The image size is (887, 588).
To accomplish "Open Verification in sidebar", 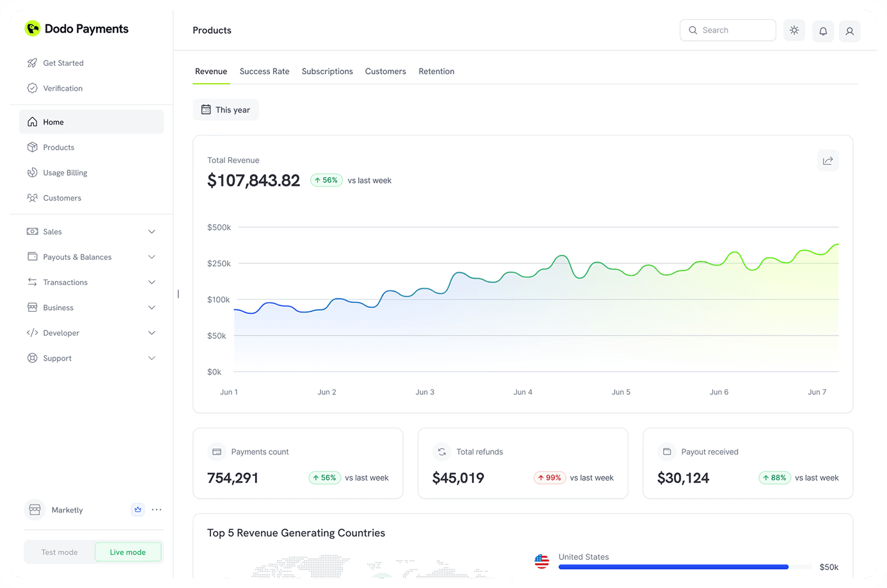I will (91, 88).
